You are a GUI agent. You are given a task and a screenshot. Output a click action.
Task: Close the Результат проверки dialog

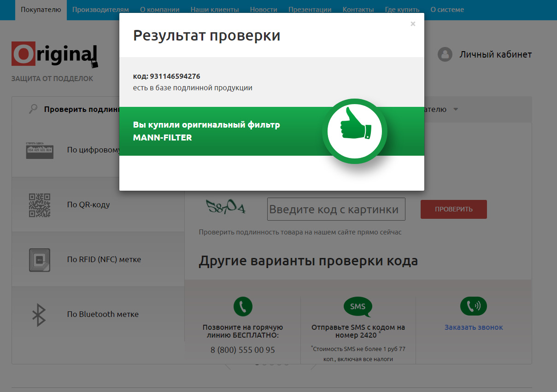(x=413, y=24)
